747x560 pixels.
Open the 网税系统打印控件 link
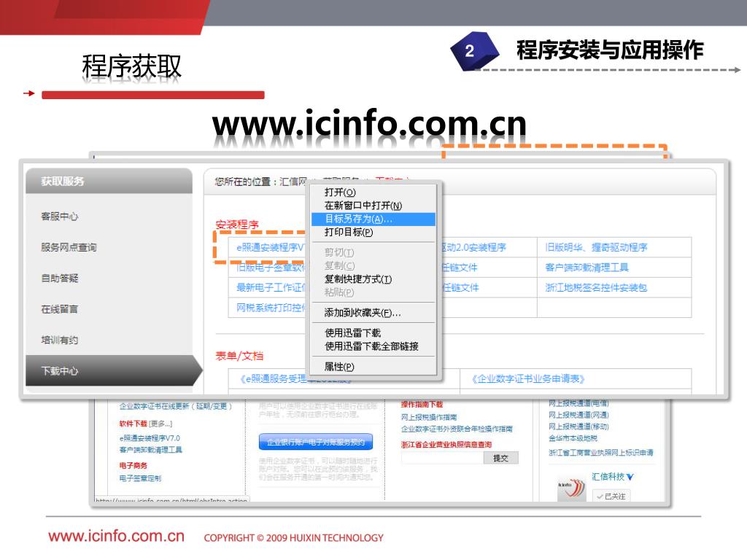[271, 308]
